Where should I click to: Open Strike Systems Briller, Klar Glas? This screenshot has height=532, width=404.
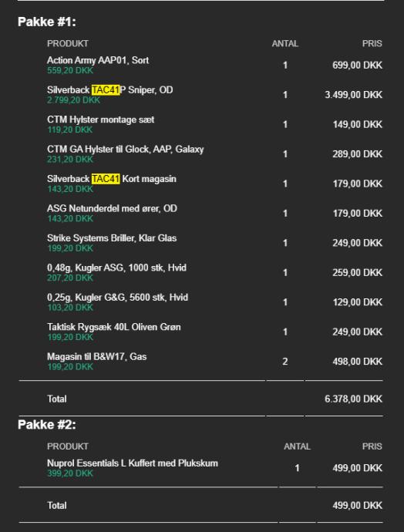(112, 238)
